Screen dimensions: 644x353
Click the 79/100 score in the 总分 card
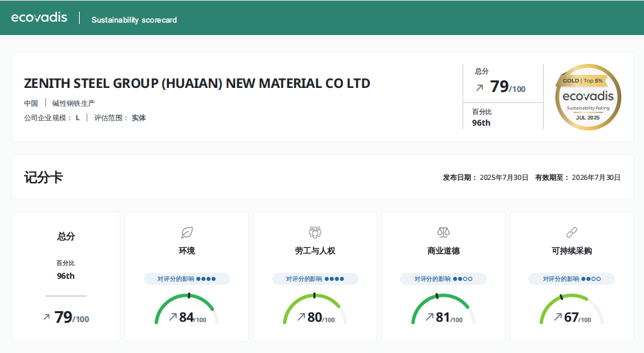click(x=72, y=317)
